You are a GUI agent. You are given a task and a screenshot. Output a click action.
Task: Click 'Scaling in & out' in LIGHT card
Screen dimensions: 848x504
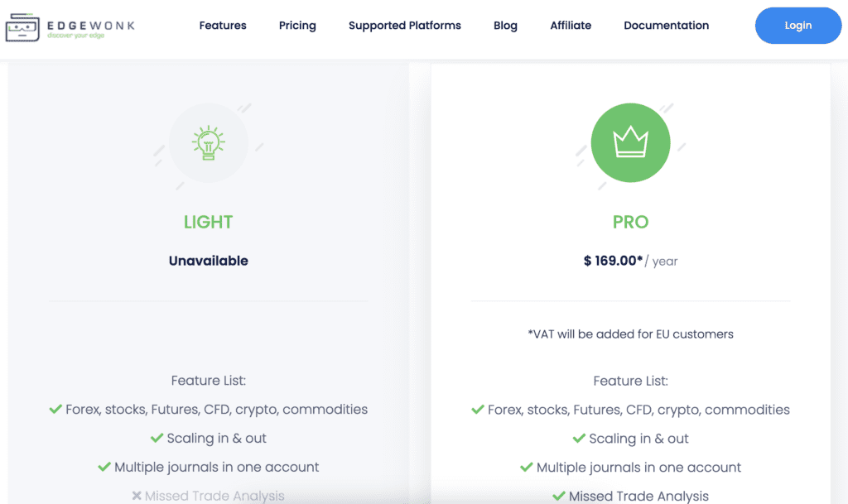[216, 438]
